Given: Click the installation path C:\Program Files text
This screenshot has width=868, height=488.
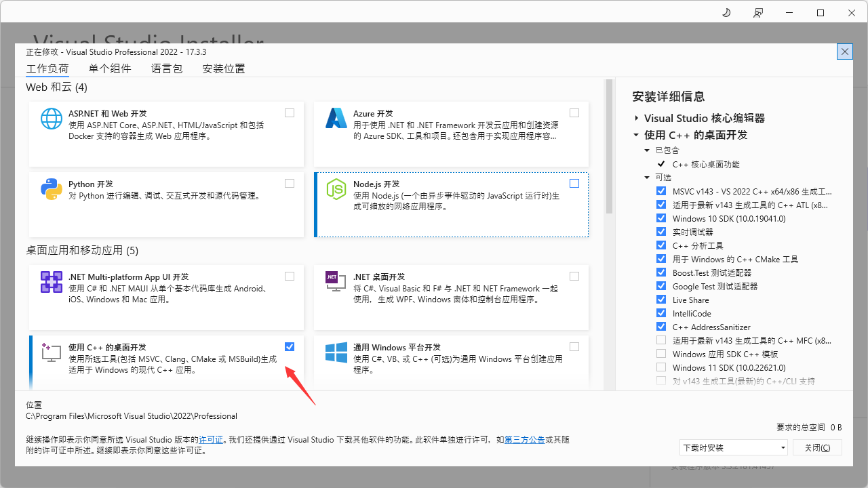Looking at the screenshot, I should coord(132,416).
